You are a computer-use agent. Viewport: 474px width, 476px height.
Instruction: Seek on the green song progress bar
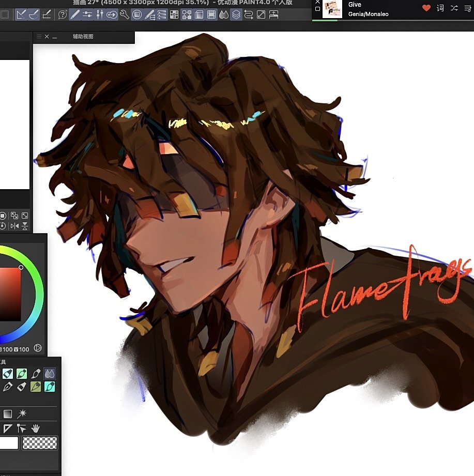click(325, 20)
